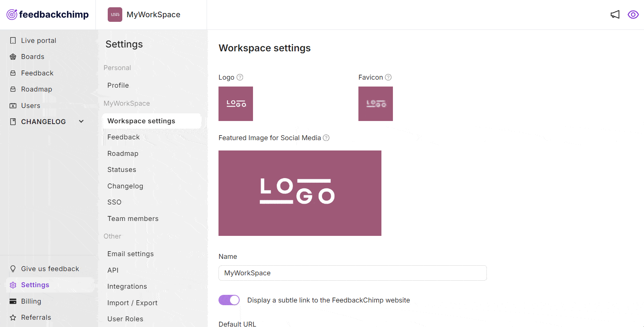644x327 pixels.
Task: Toggle the FeedbackChimp website link switch
Action: [x=229, y=300]
